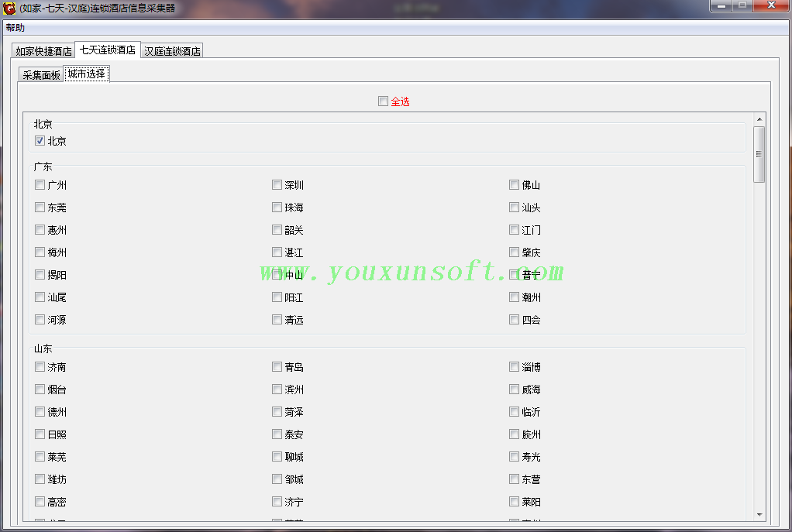The width and height of the screenshot is (792, 532).
Task: Enable the 威海 city checkbox
Action: 515,390
